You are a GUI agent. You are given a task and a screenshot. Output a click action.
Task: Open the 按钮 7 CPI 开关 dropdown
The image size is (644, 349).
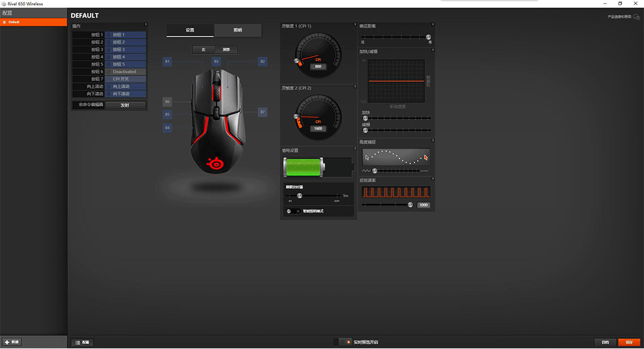pyautogui.click(x=125, y=79)
